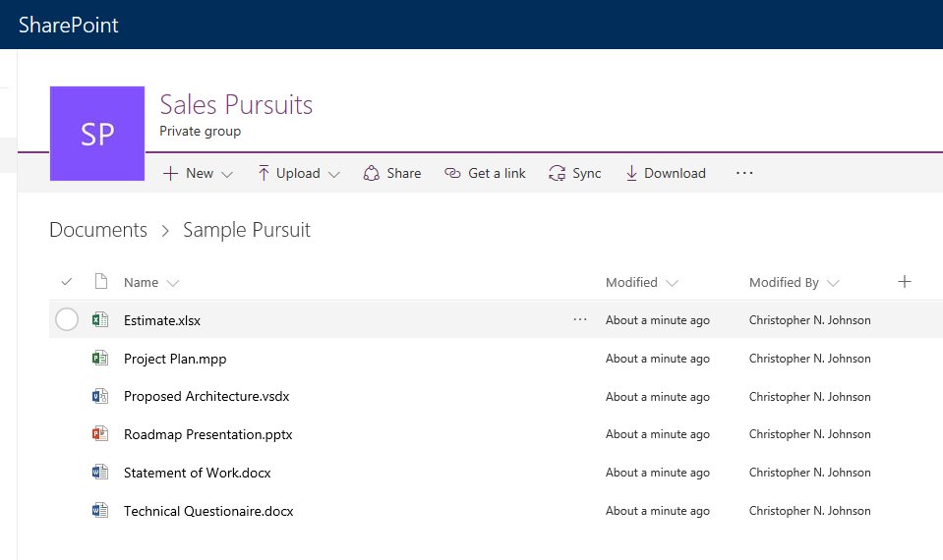
Task: Open Technical Questionaire.docx file
Action: [x=208, y=511]
